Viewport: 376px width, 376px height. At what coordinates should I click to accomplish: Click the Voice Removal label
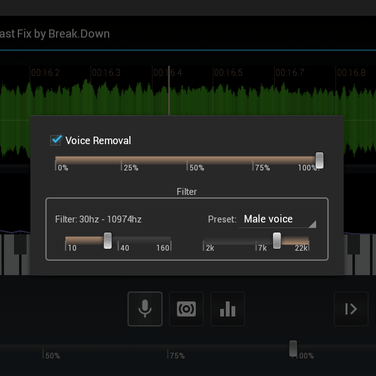click(x=98, y=140)
